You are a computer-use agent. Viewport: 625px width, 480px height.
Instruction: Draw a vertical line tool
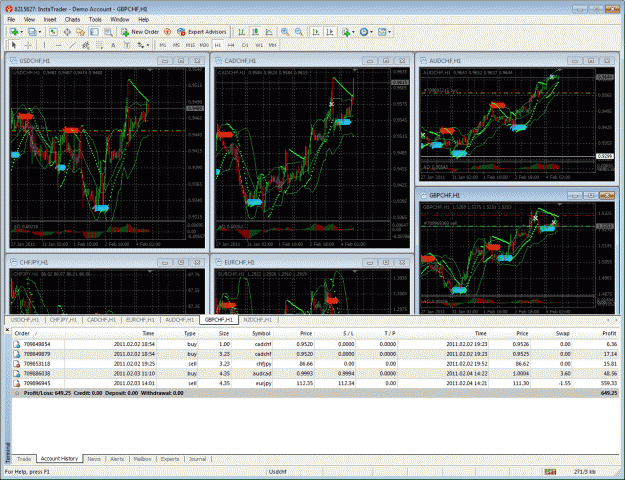(x=45, y=45)
